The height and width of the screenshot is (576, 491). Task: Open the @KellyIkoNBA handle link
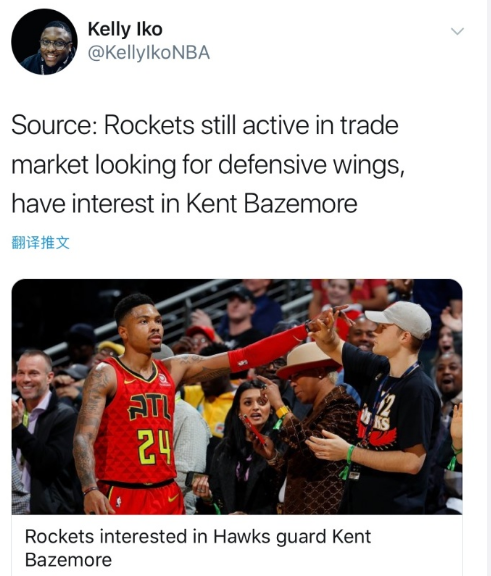pyautogui.click(x=149, y=53)
